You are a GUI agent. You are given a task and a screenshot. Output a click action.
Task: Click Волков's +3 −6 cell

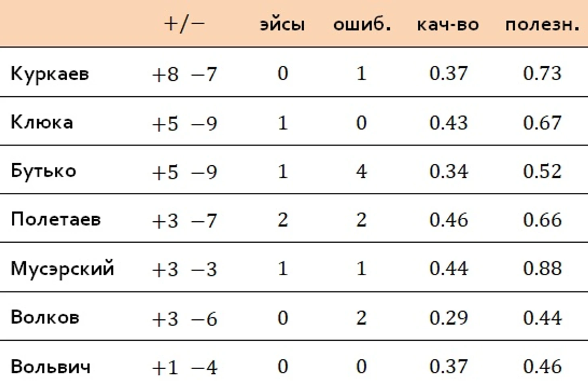pyautogui.click(x=184, y=319)
